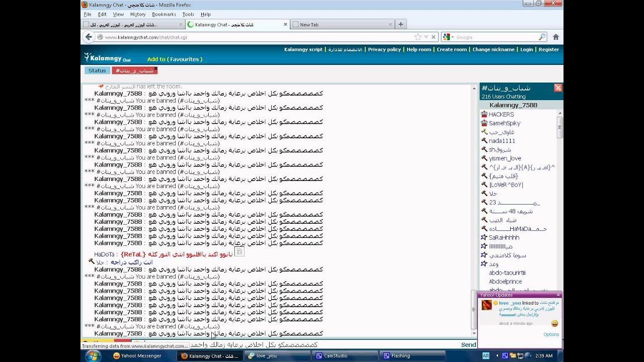Open the Help menu
Image resolution: width=644 pixels, height=362 pixels.
[x=205, y=14]
